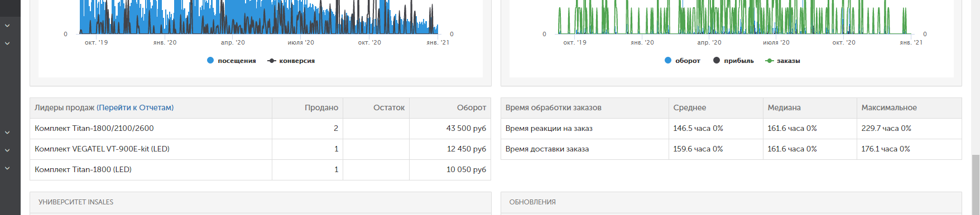This screenshot has width=980, height=215.
Task: Toggle the 'прибыль' series in chart legend
Action: pos(733,61)
